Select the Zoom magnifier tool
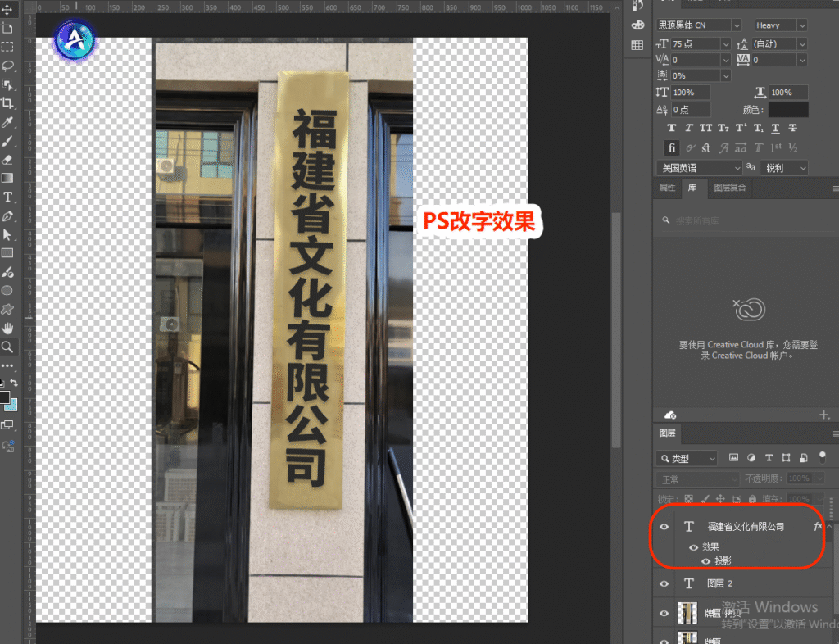This screenshot has width=839, height=644. [7, 347]
